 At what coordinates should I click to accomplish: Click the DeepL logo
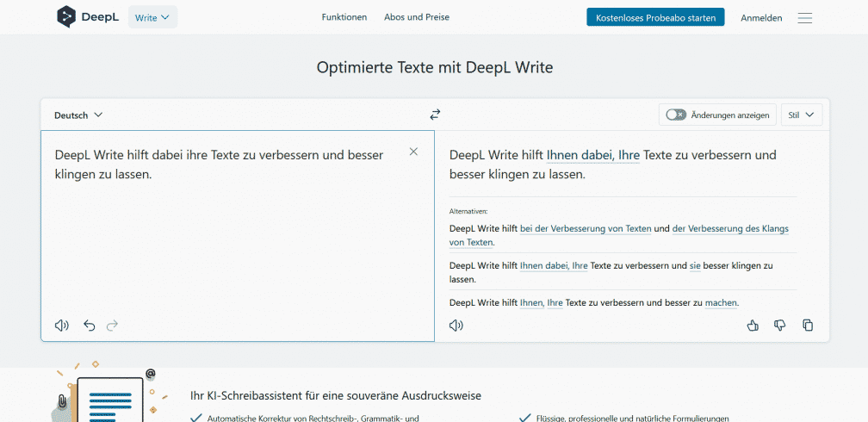(88, 17)
